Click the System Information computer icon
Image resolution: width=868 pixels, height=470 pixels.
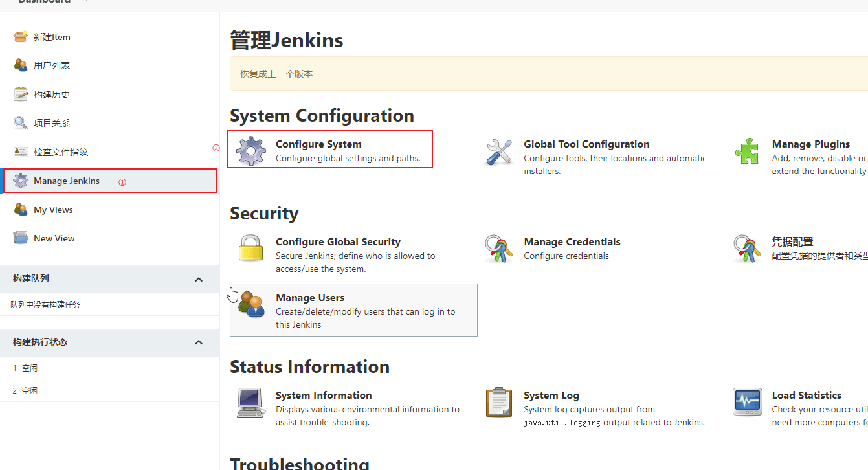pos(250,403)
